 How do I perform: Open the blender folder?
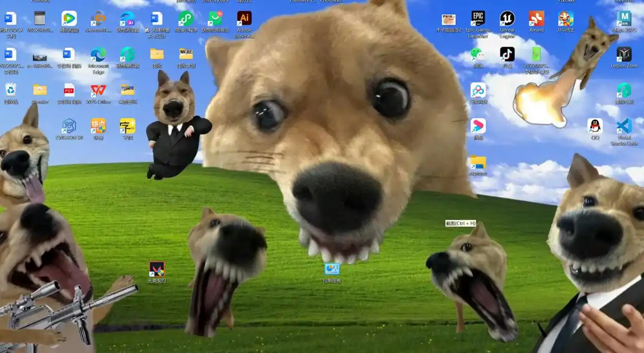click(40, 90)
